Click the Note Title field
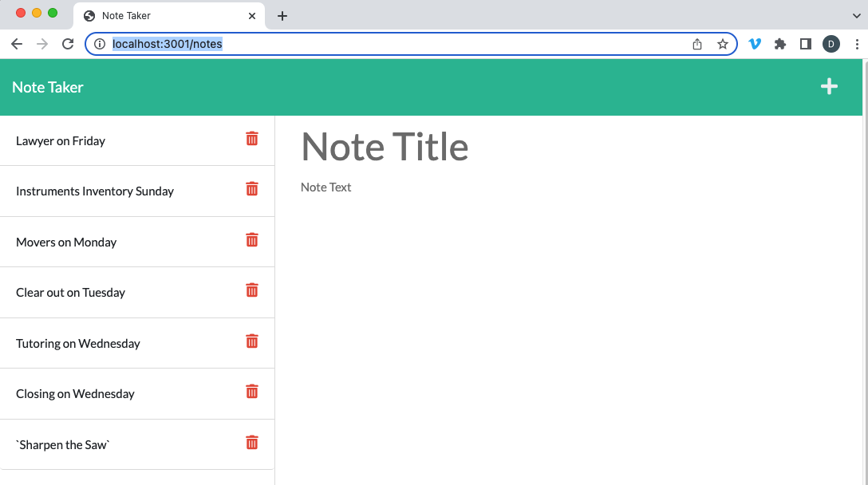 point(385,148)
